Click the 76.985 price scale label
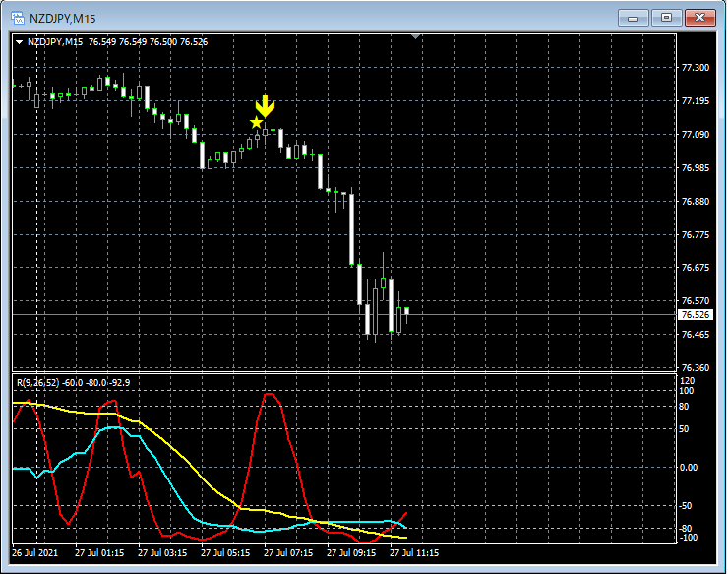Viewport: 728px width, 574px height. click(695, 168)
